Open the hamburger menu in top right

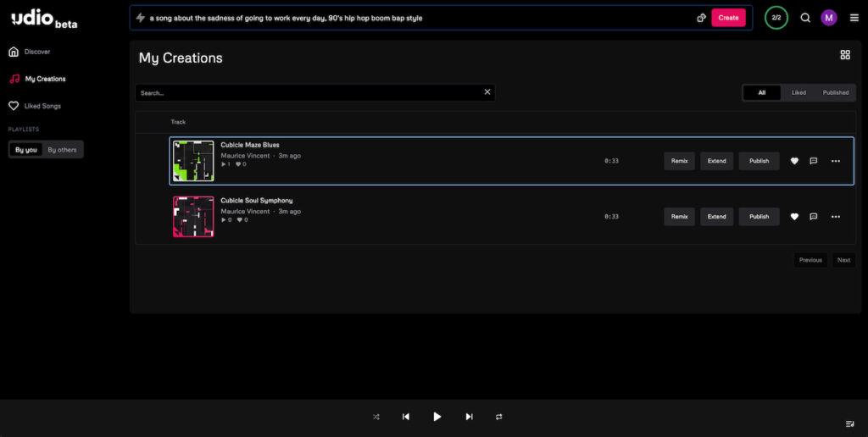(x=854, y=18)
